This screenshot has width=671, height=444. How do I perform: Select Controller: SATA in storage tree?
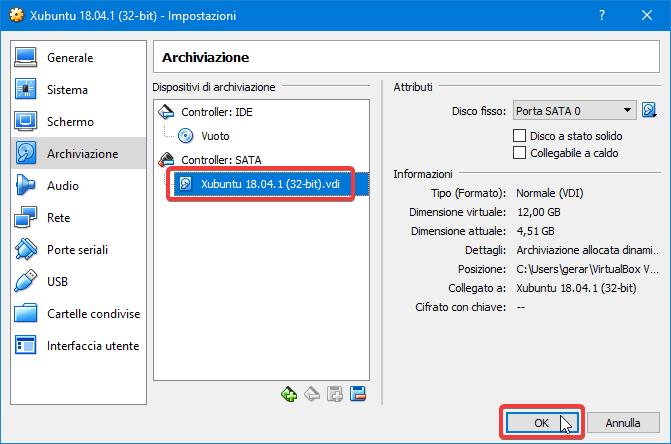221,160
